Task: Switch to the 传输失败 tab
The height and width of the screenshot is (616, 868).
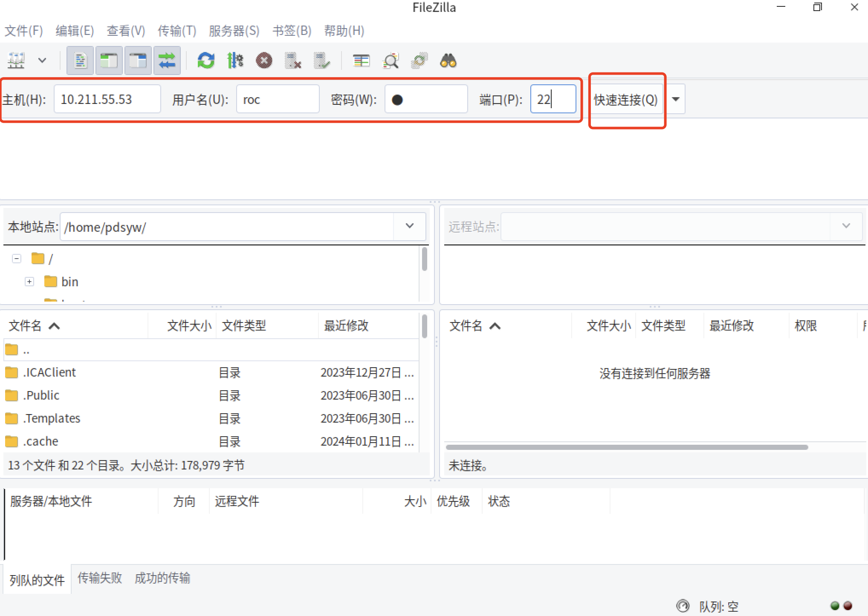Action: click(x=100, y=578)
